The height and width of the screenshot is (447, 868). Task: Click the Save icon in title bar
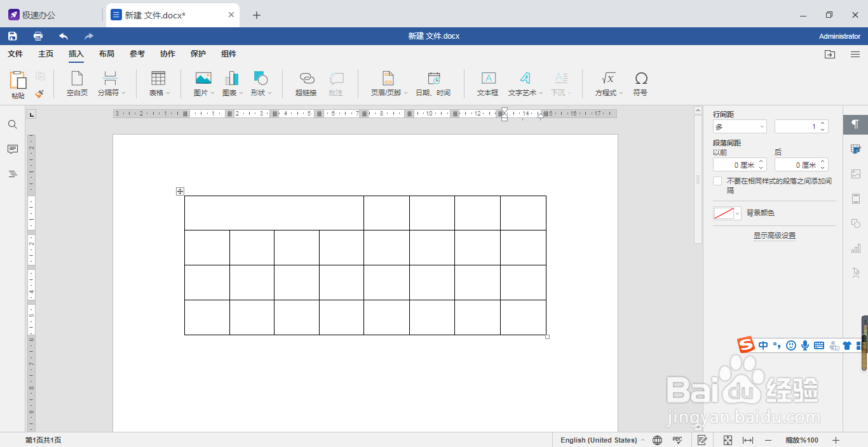(13, 36)
